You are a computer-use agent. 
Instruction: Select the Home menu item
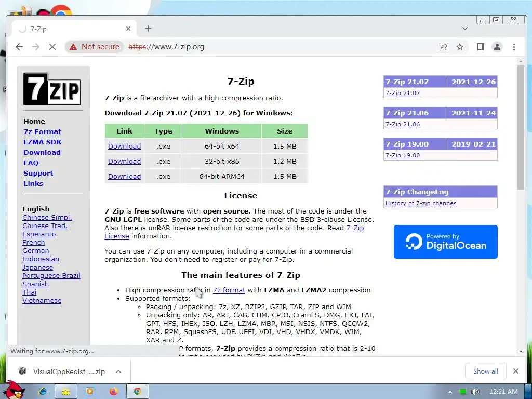(x=34, y=121)
